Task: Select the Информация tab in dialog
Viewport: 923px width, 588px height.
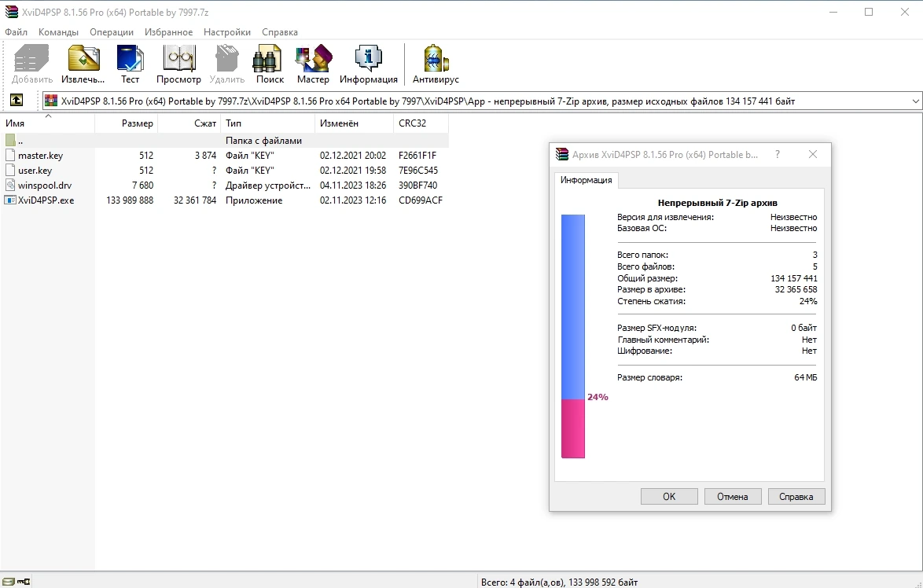Action: coord(586,180)
